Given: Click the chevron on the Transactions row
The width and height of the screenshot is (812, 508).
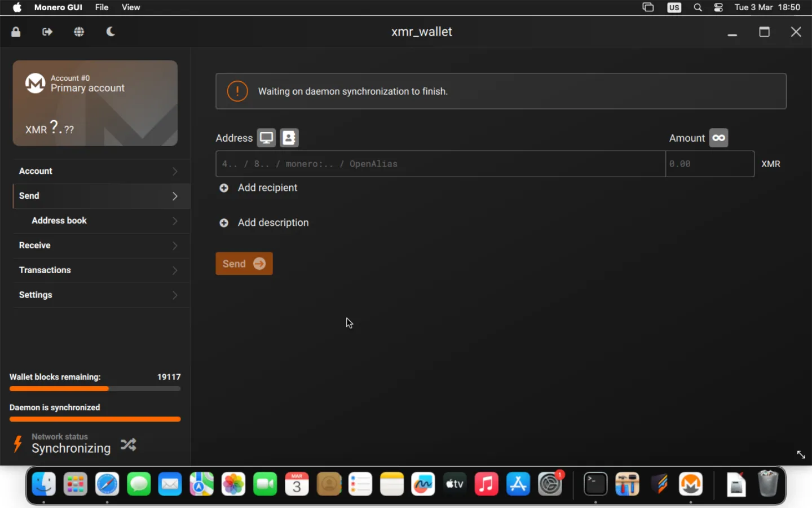Looking at the screenshot, I should coord(175,270).
